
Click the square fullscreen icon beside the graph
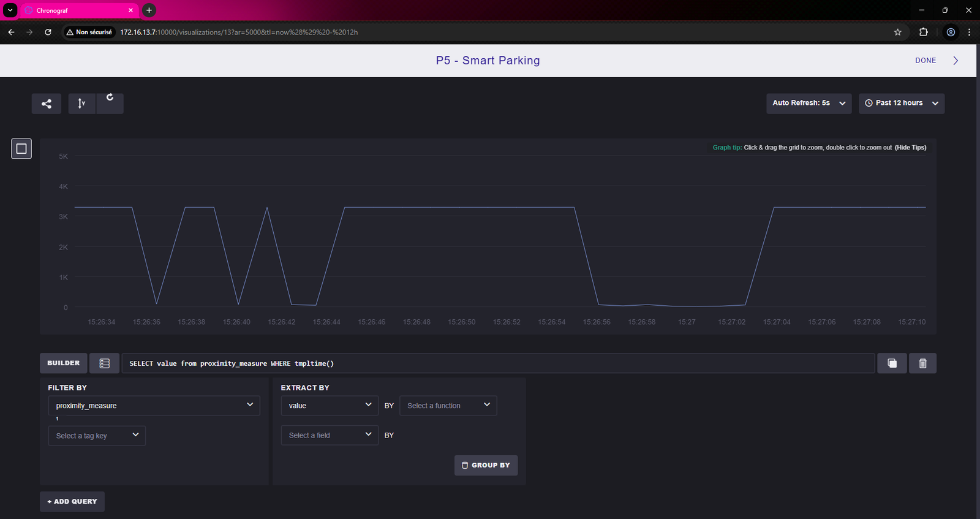21,148
